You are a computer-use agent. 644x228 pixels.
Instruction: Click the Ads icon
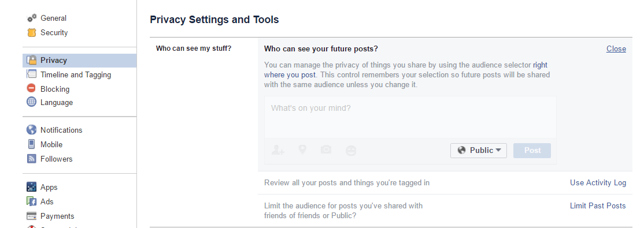pos(32,201)
